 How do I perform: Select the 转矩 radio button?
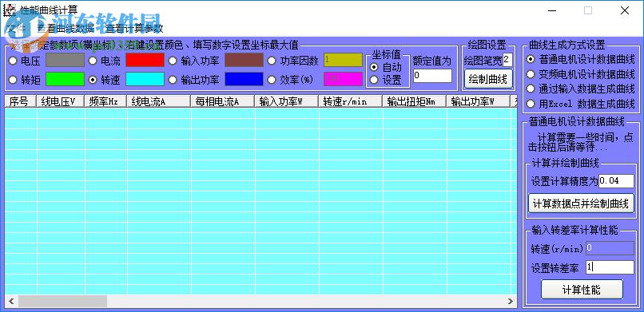(13, 80)
